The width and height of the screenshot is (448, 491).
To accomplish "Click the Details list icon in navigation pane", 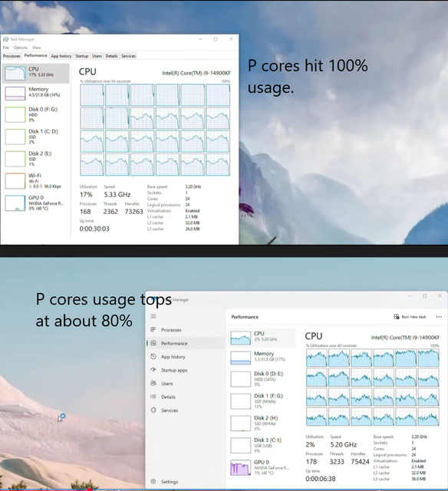I will [153, 397].
